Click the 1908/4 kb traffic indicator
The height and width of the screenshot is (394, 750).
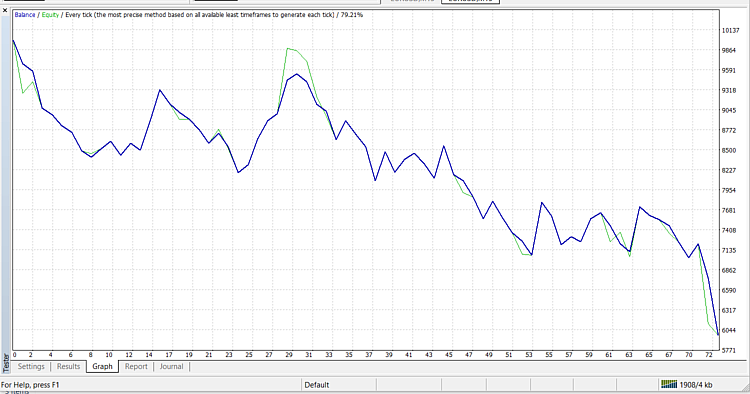point(695,385)
